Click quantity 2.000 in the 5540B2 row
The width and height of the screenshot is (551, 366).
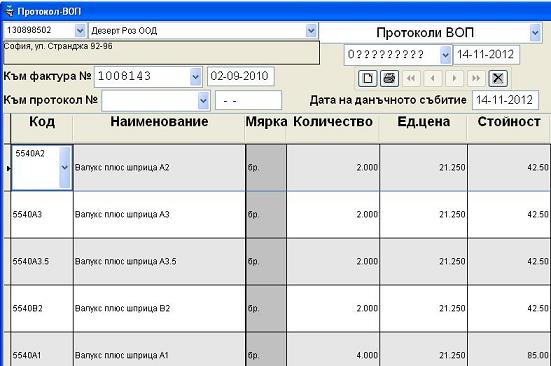pyautogui.click(x=333, y=308)
